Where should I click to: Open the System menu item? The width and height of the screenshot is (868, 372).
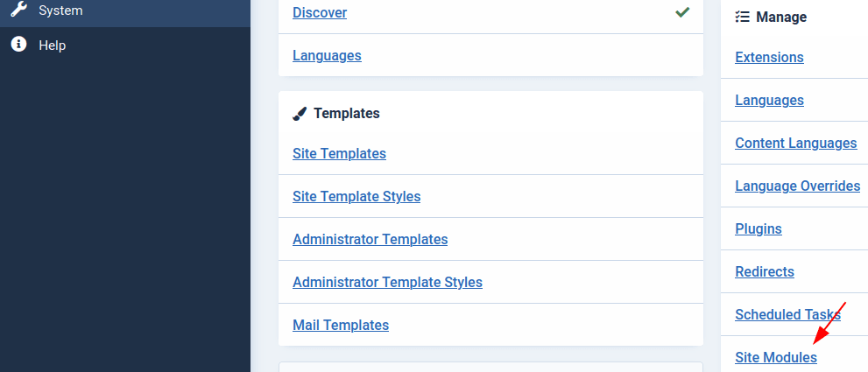(x=60, y=11)
